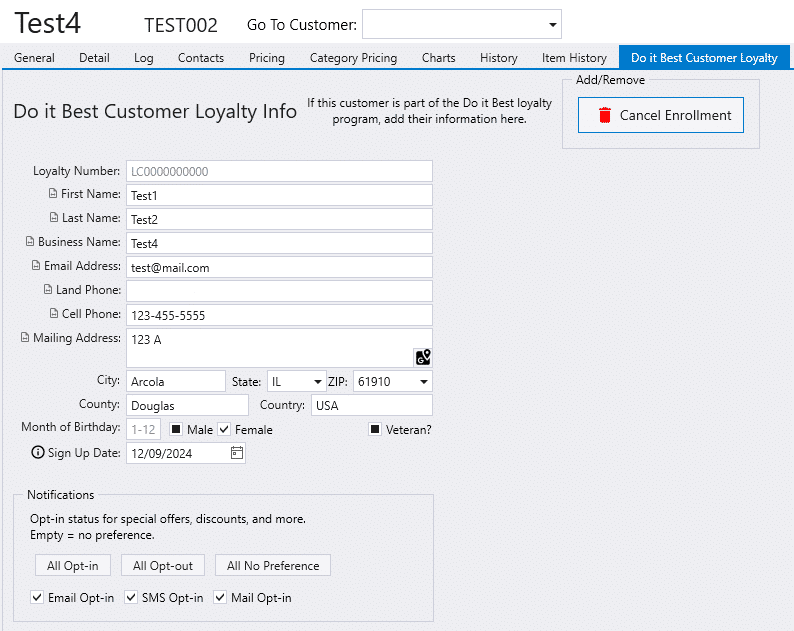Click the document icon next to Email Address
This screenshot has height=631, width=794.
36,265
